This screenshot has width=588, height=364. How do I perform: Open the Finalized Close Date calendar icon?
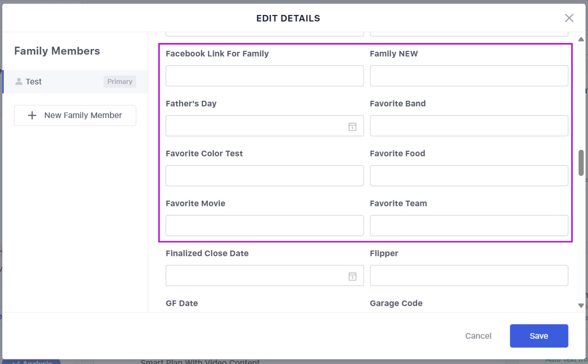click(352, 276)
